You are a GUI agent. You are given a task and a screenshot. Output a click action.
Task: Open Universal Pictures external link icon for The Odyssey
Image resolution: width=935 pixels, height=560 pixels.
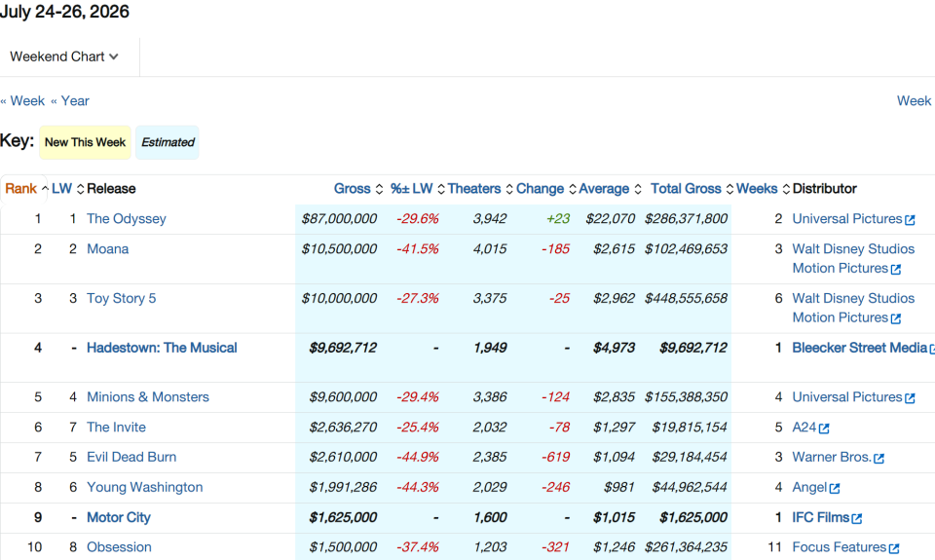coord(910,220)
